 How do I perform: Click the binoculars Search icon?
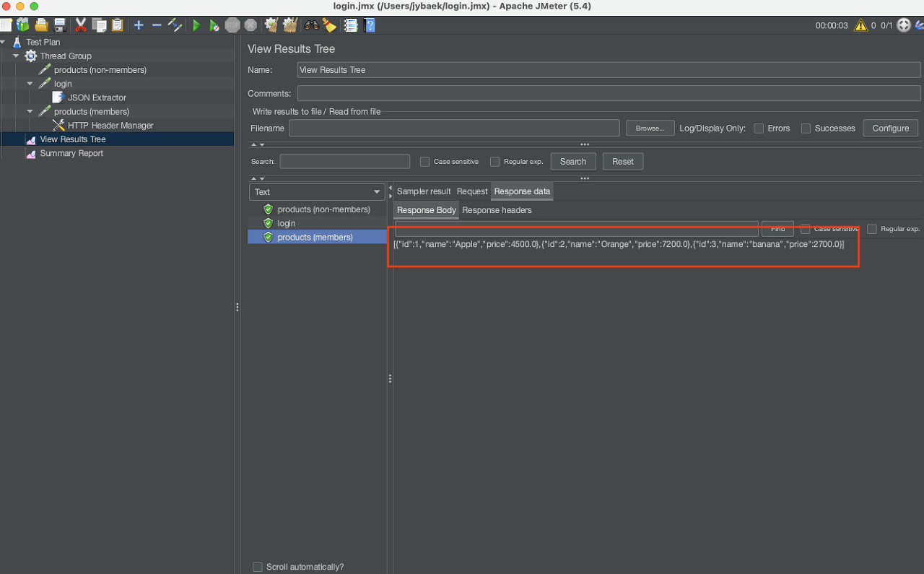(x=311, y=25)
